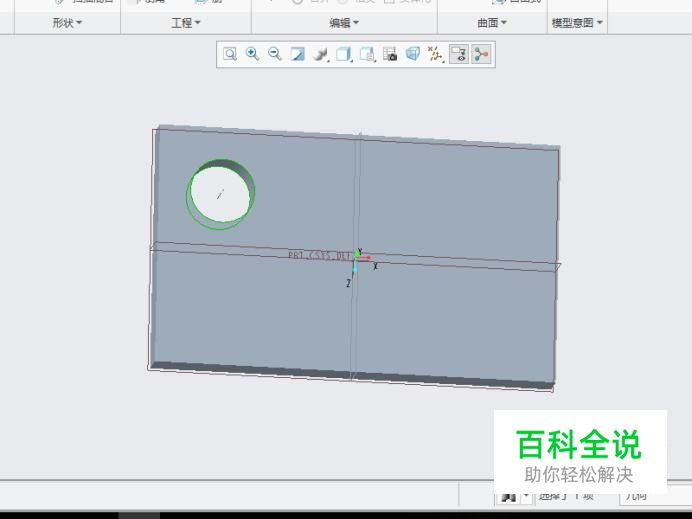Select the circular hole in the plate
Image resolution: width=692 pixels, height=519 pixels.
221,194
